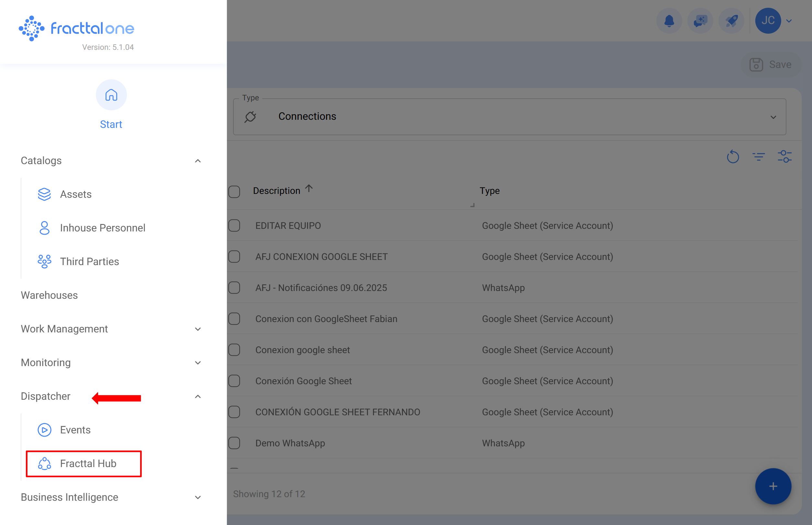Check the EDITAR EQUIPO row checkbox

click(234, 226)
